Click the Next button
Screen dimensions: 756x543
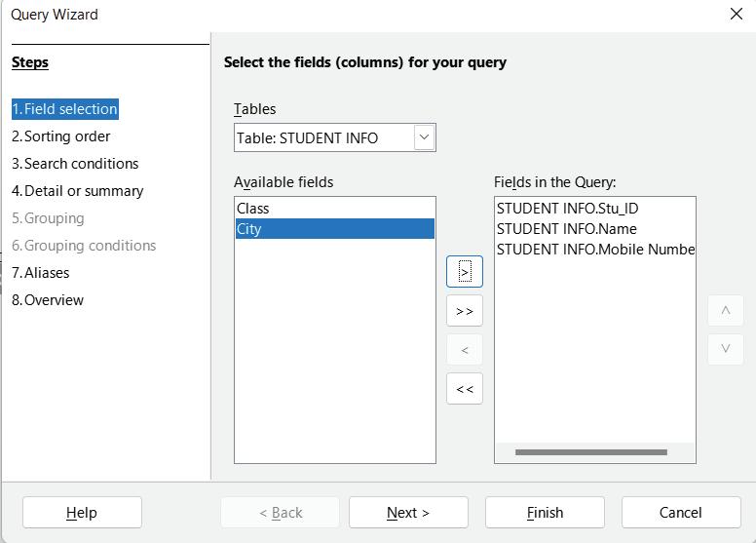408,513
